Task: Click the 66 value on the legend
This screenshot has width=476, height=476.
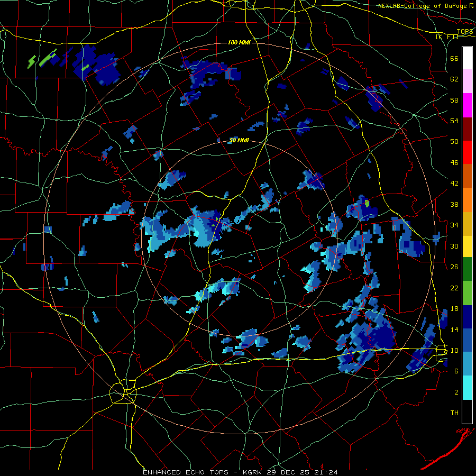Action: click(x=454, y=58)
